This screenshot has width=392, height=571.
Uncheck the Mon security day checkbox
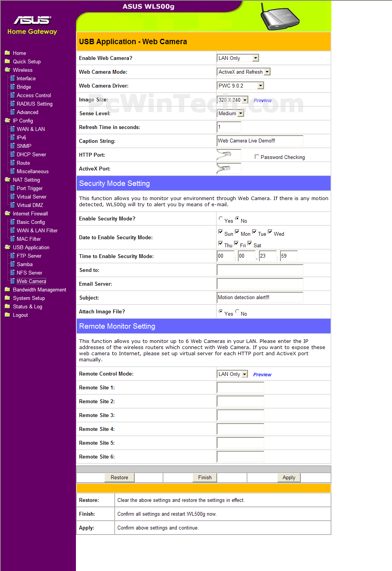point(237,232)
